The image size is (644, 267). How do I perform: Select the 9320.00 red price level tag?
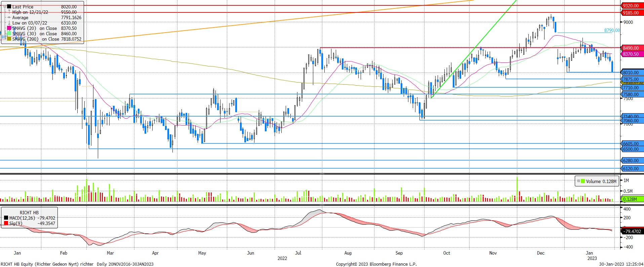(x=632, y=6)
